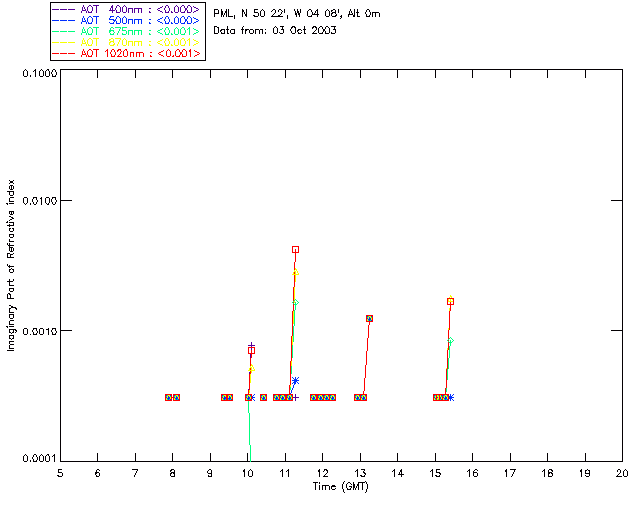Click the x-axis tick label 5
The width and height of the screenshot is (640, 512).
[60, 473]
